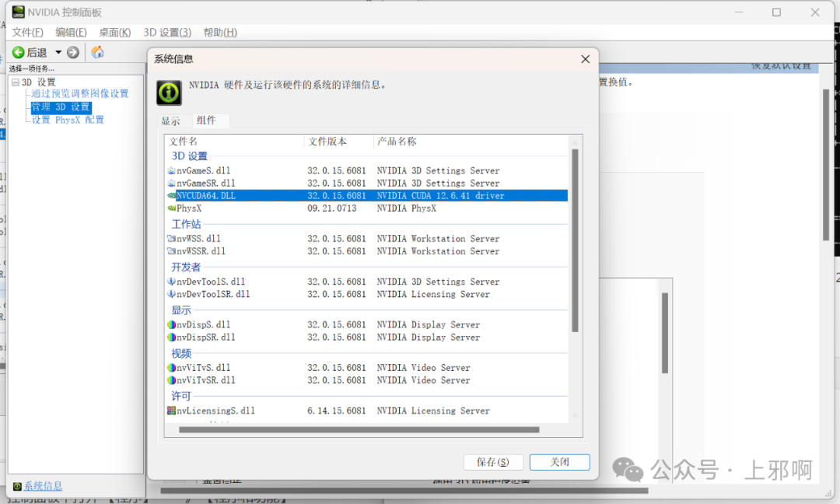The height and width of the screenshot is (504, 840).
Task: Click the component list vertical scrollbar thumb
Action: pyautogui.click(x=575, y=240)
